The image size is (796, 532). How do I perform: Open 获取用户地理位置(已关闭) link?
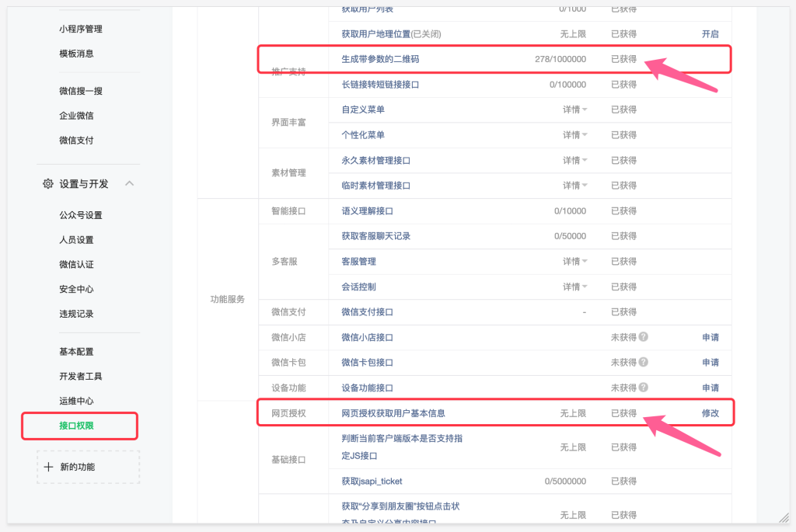[391, 34]
